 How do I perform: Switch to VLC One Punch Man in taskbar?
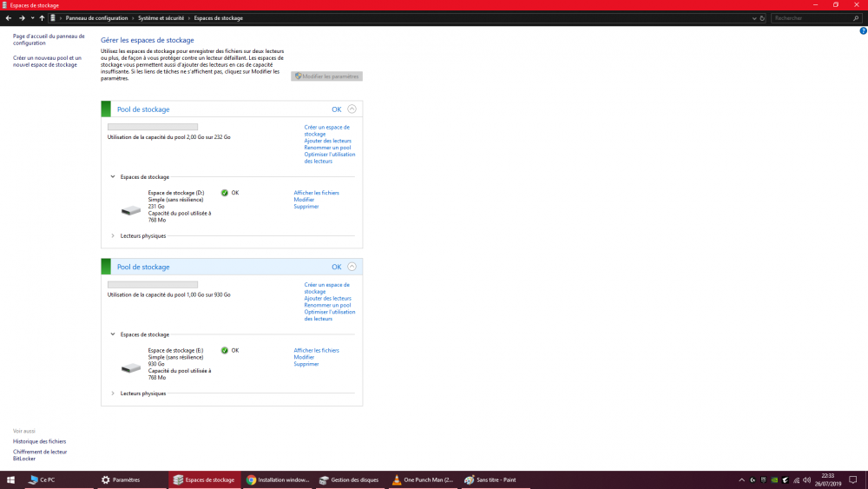423,480
